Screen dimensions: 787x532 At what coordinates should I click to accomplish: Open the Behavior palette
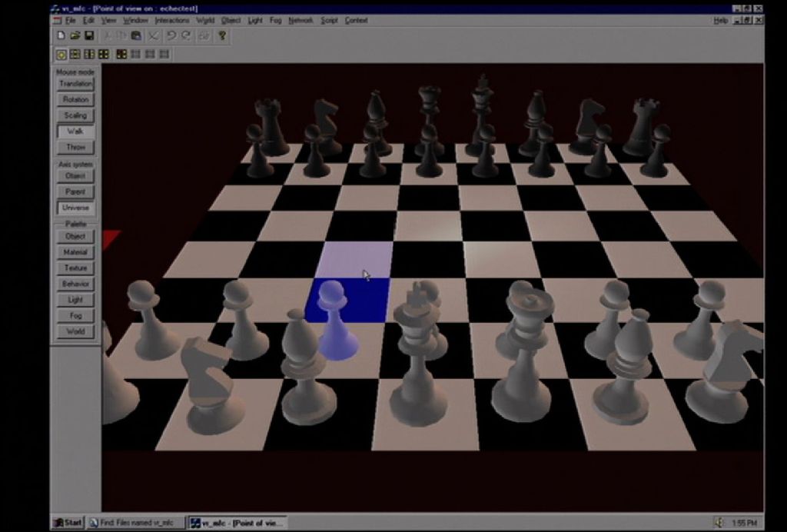pos(75,284)
